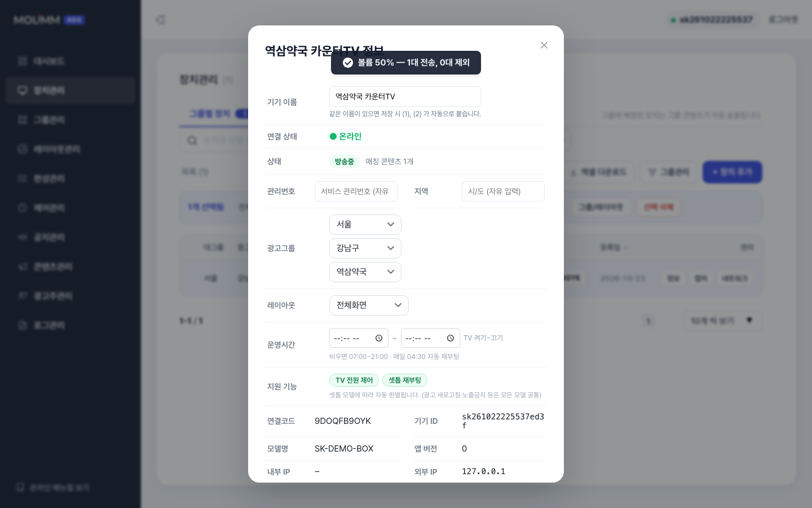Screen dimensions: 812x508
Task: Click the app version value 0
Action: click(464, 449)
